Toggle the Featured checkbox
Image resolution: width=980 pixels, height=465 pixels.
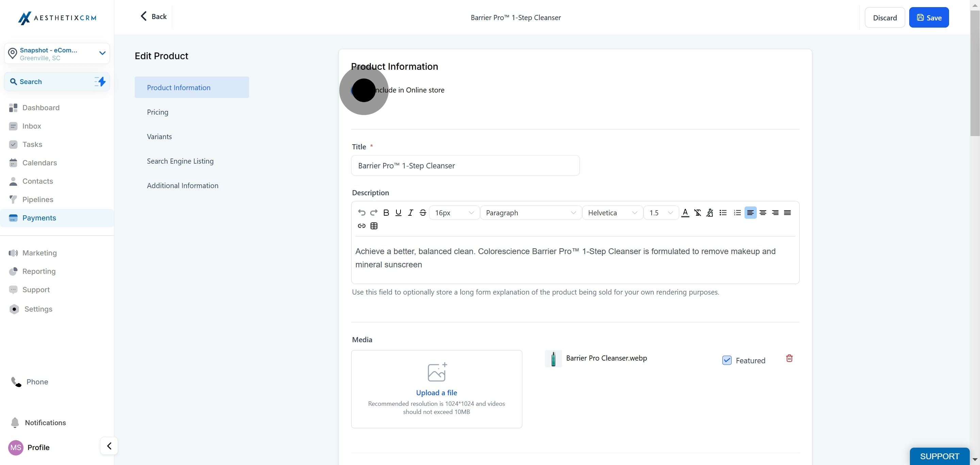[x=726, y=360]
